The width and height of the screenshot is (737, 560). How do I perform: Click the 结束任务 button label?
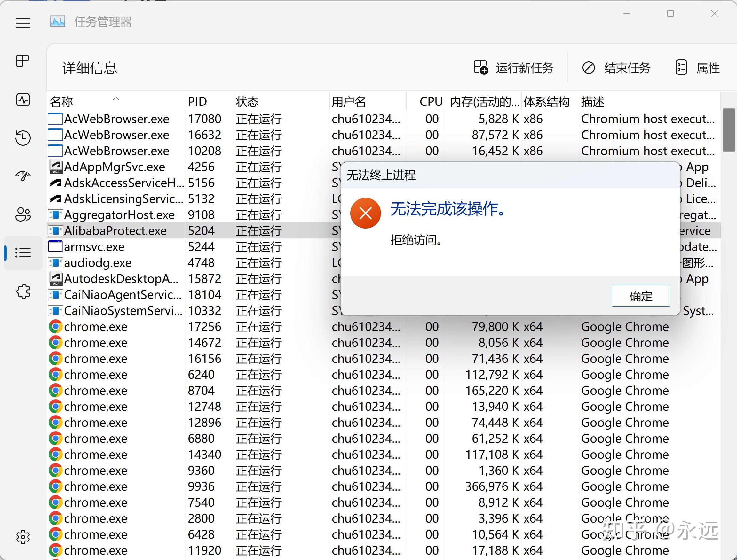627,68
